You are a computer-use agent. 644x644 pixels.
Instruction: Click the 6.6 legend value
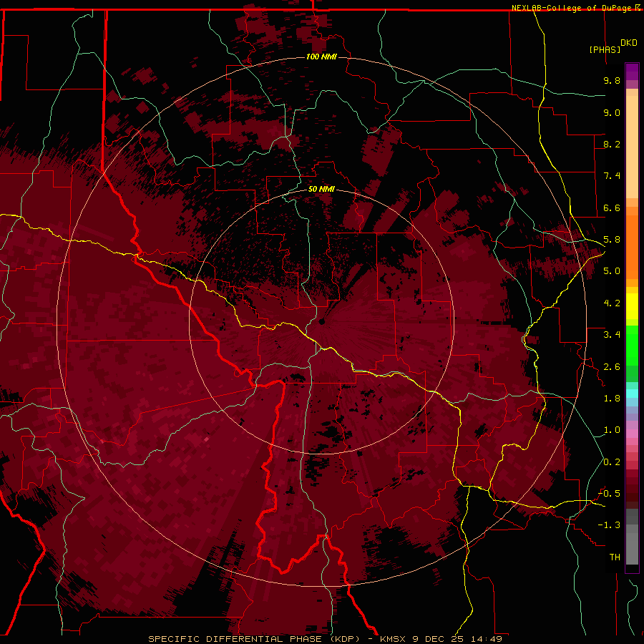[x=612, y=208]
